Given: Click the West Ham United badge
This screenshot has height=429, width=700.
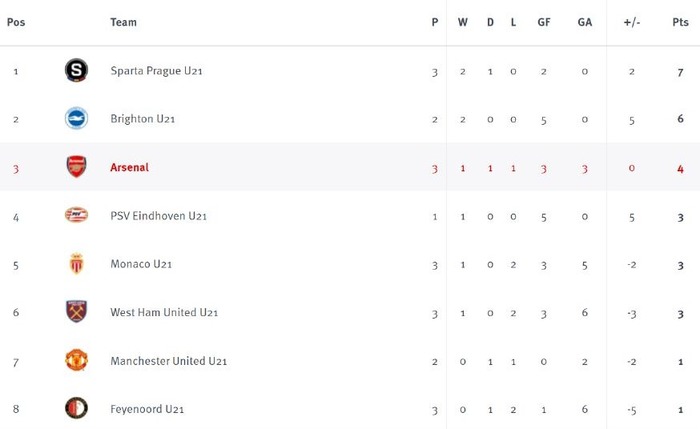Looking at the screenshot, I should [x=76, y=312].
